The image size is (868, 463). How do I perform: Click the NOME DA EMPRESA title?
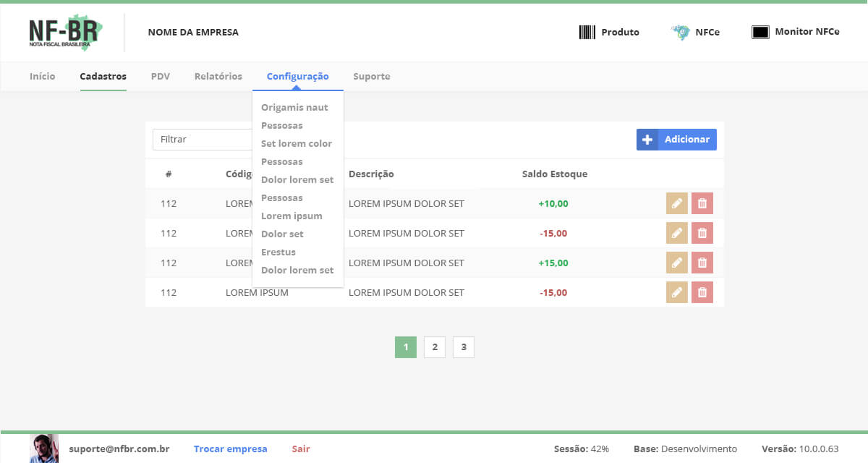coord(193,32)
